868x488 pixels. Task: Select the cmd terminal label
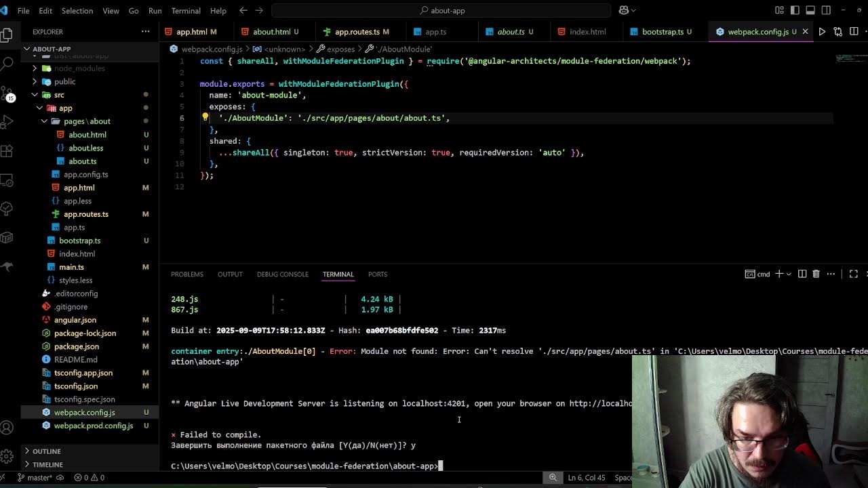click(758, 274)
